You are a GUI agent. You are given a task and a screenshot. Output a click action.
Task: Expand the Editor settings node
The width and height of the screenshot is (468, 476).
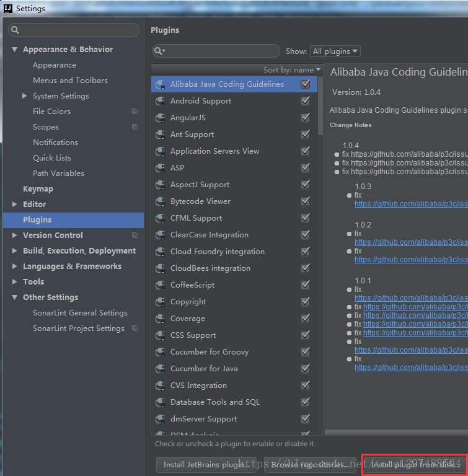coord(15,205)
